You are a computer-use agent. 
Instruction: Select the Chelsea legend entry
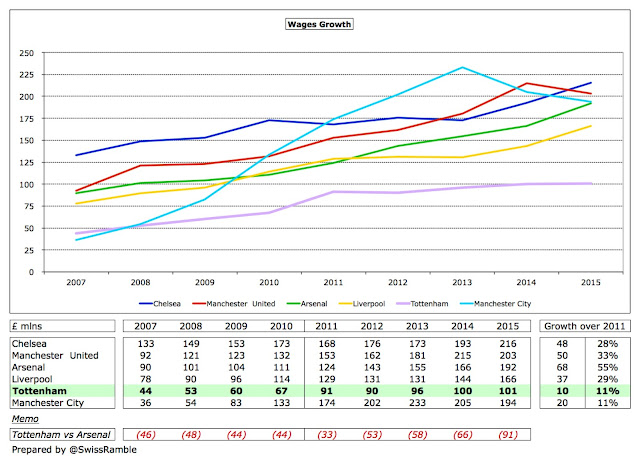tap(160, 304)
